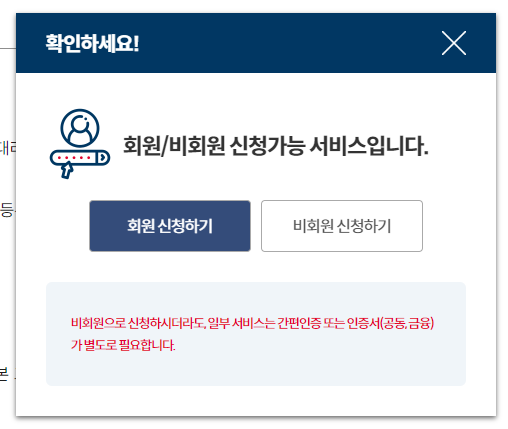Screen dimensions: 508x429
Task: Click the person's head in the profile icon
Action: click(80, 123)
